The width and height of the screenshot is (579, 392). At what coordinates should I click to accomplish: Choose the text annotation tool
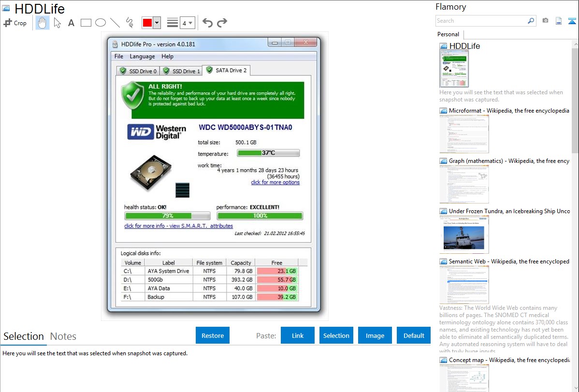(x=71, y=23)
